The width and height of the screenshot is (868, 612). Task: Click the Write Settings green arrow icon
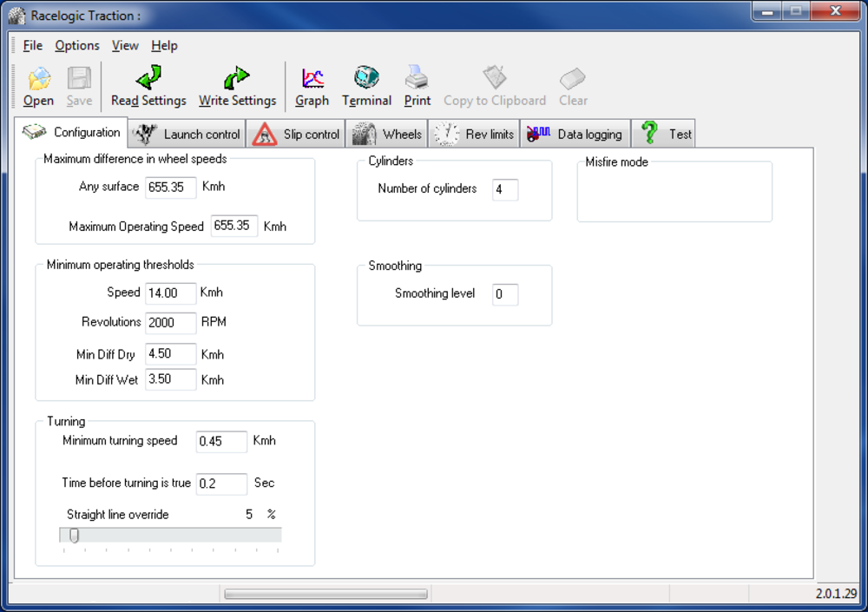(x=237, y=77)
